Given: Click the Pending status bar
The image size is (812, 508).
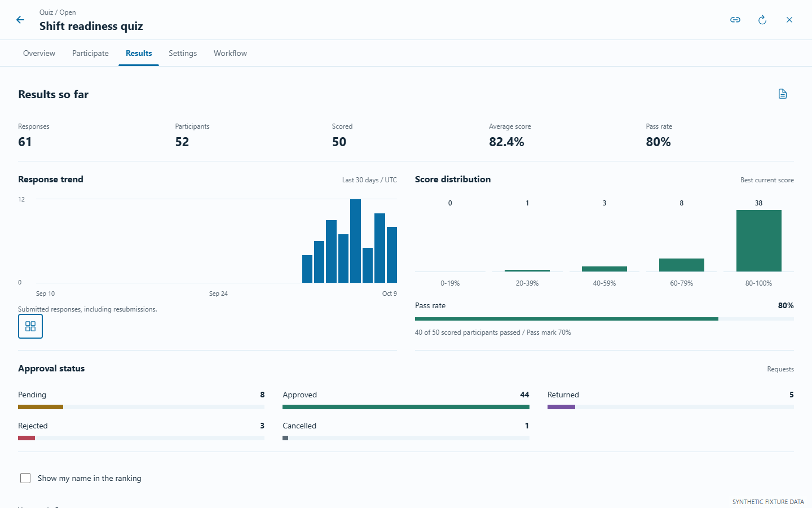Looking at the screenshot, I should (x=141, y=406).
